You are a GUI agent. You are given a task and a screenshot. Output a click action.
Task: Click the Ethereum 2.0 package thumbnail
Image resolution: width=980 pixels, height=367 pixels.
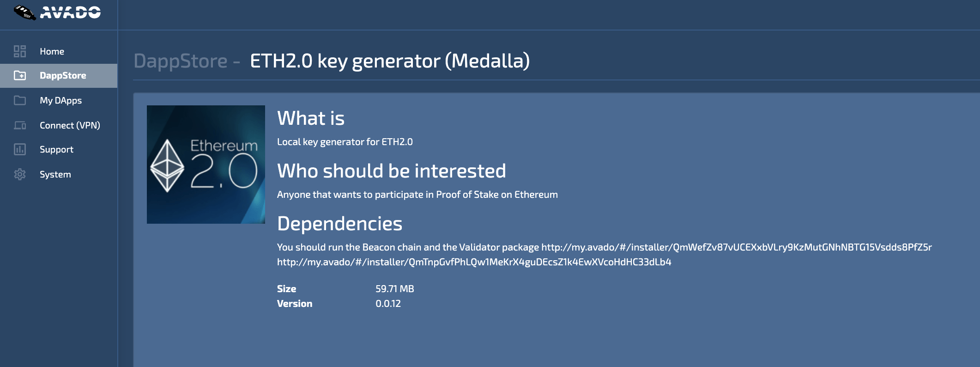(x=206, y=165)
